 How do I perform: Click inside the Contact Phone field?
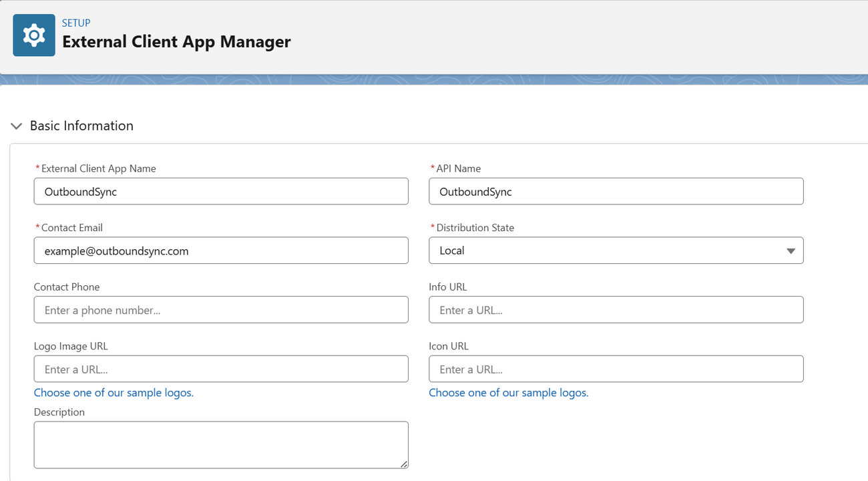pos(221,309)
